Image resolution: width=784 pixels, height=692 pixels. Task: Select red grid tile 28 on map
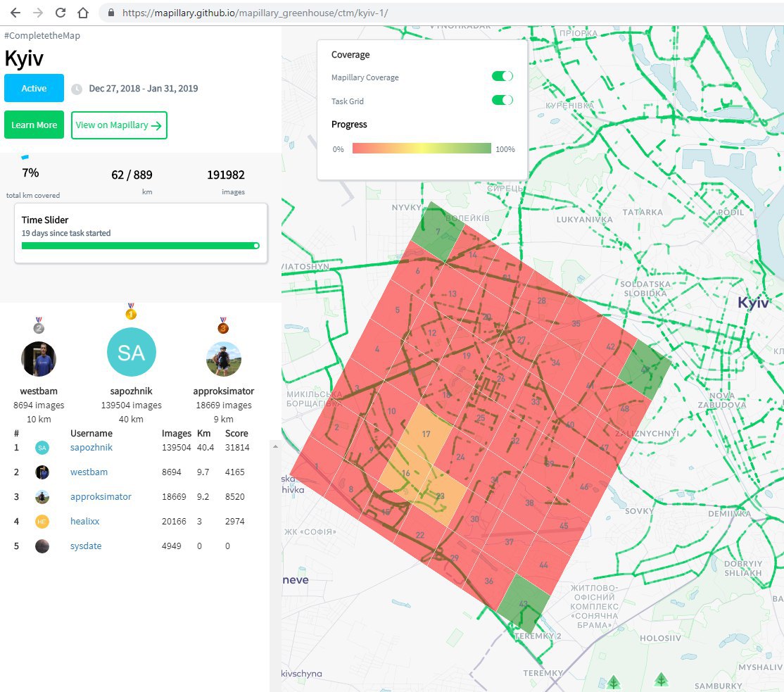pyautogui.click(x=541, y=301)
